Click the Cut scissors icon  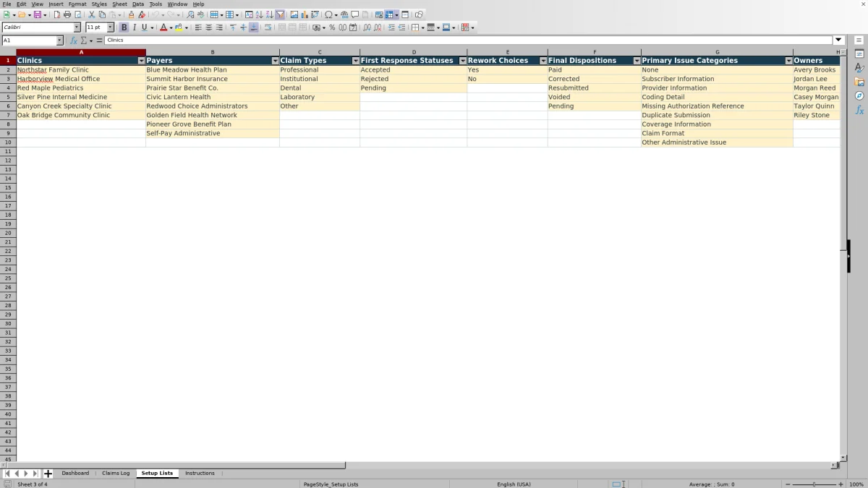(x=92, y=14)
